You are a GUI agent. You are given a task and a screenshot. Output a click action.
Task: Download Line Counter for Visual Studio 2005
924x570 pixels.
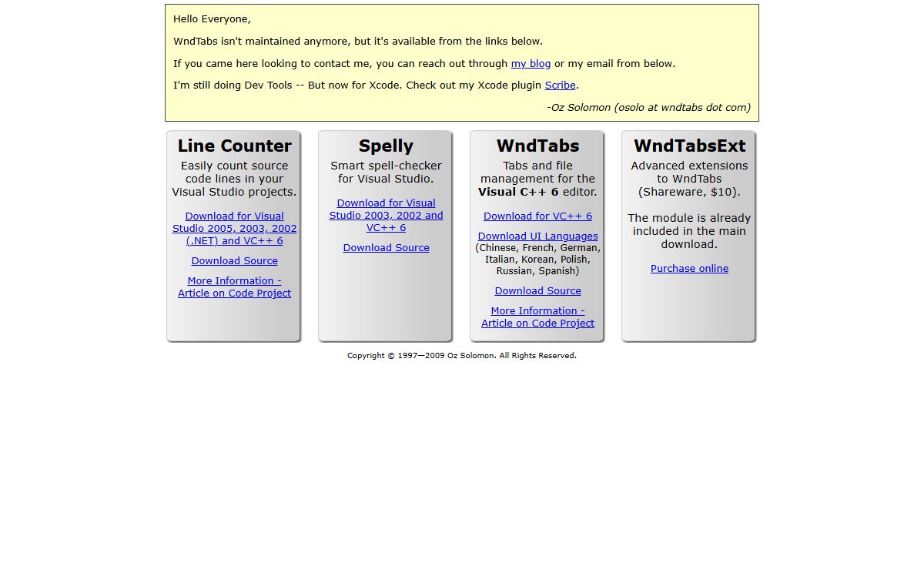point(234,228)
